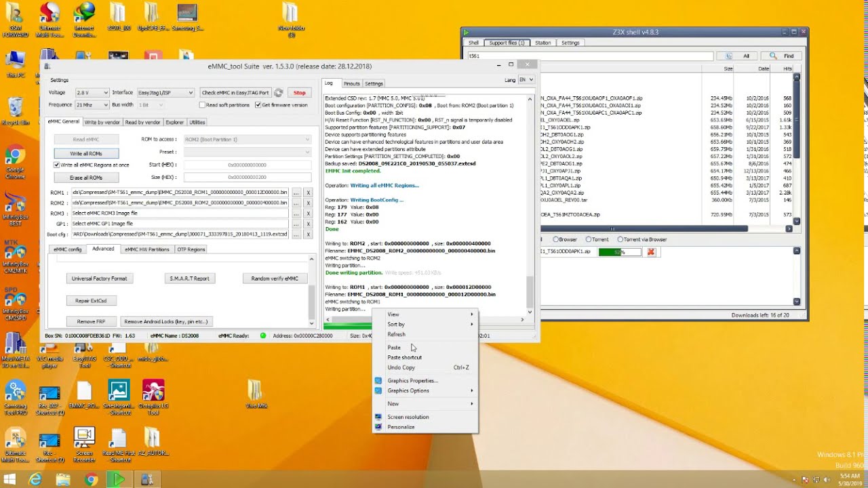
Task: Cancel the download with red X icon
Action: (651, 251)
